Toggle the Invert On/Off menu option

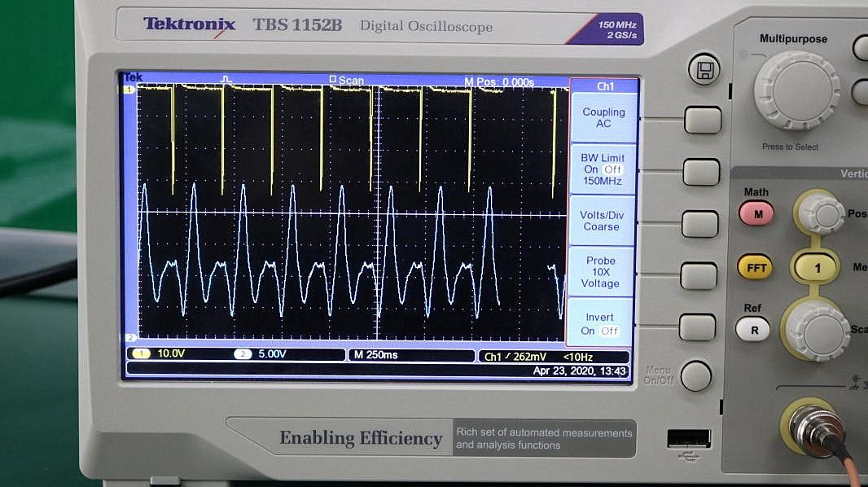point(602,324)
